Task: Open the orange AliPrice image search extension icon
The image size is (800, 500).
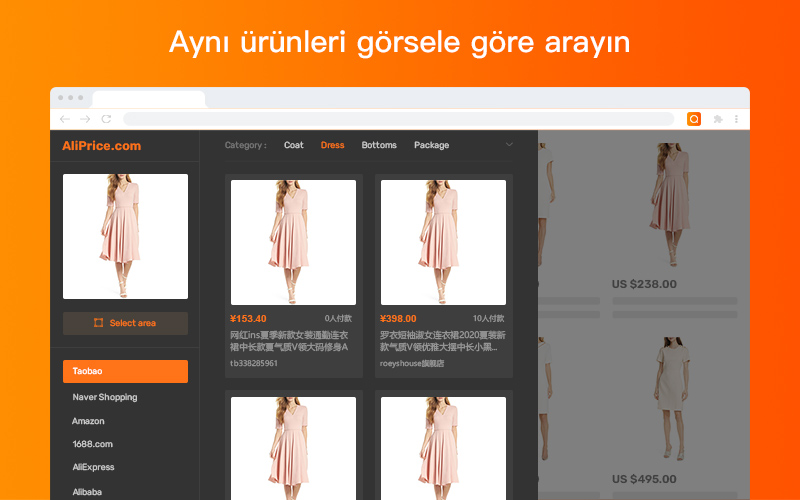Action: [x=694, y=119]
